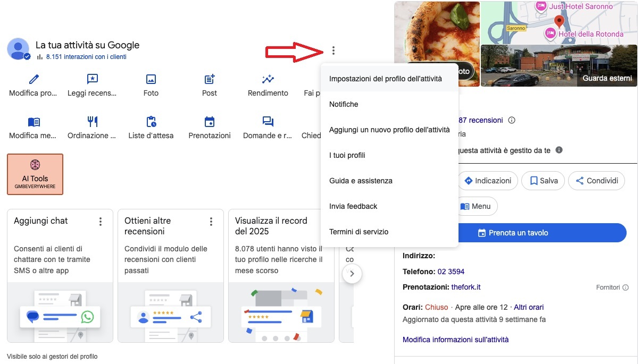642x364 pixels.
Task: Choose Guida e assistenza
Action: click(389, 181)
